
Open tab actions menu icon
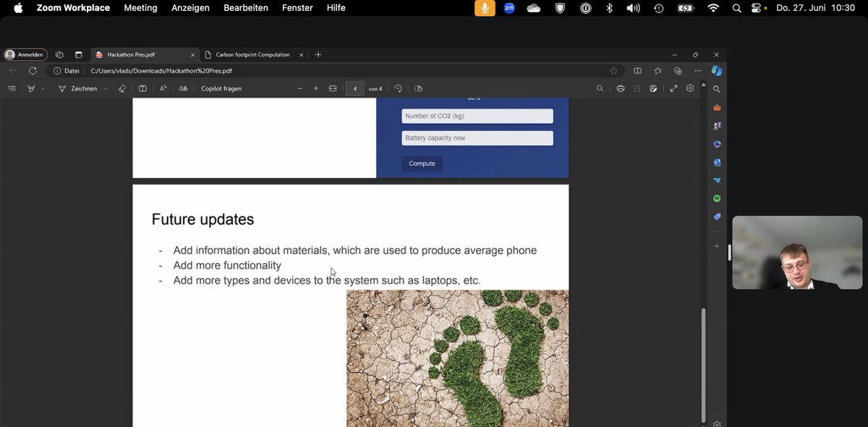79,54
